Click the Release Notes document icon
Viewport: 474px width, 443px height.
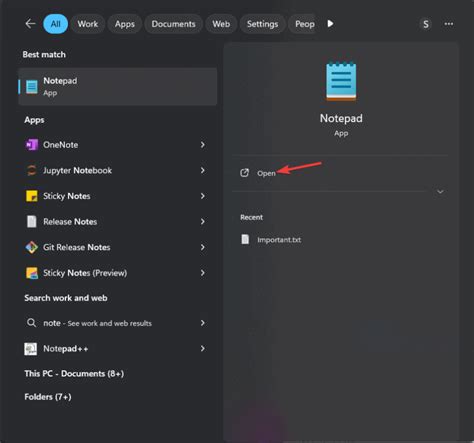(32, 221)
